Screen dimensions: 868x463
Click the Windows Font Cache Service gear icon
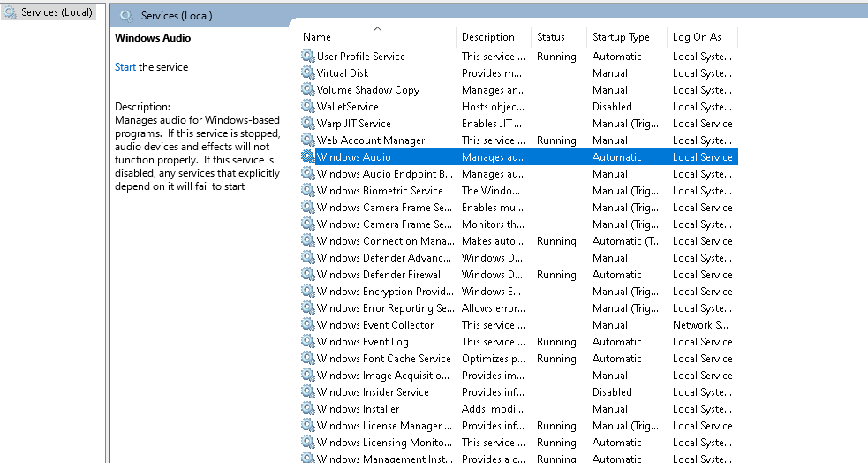[x=308, y=358]
